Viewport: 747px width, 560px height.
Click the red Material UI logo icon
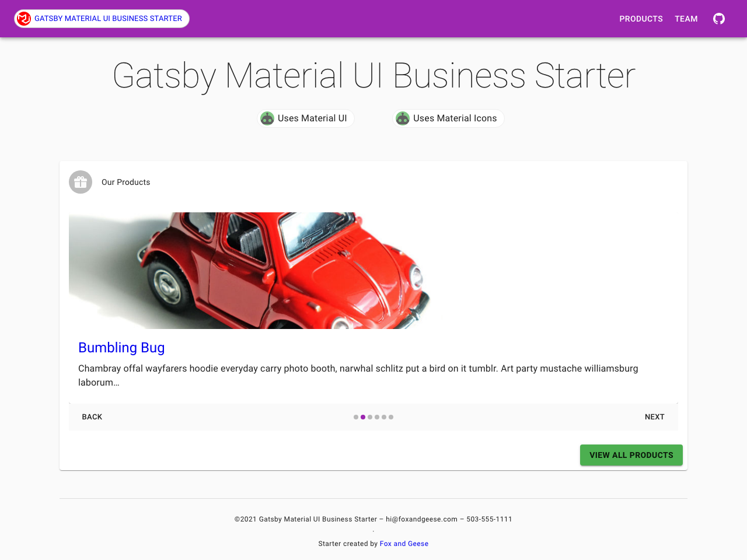[23, 18]
